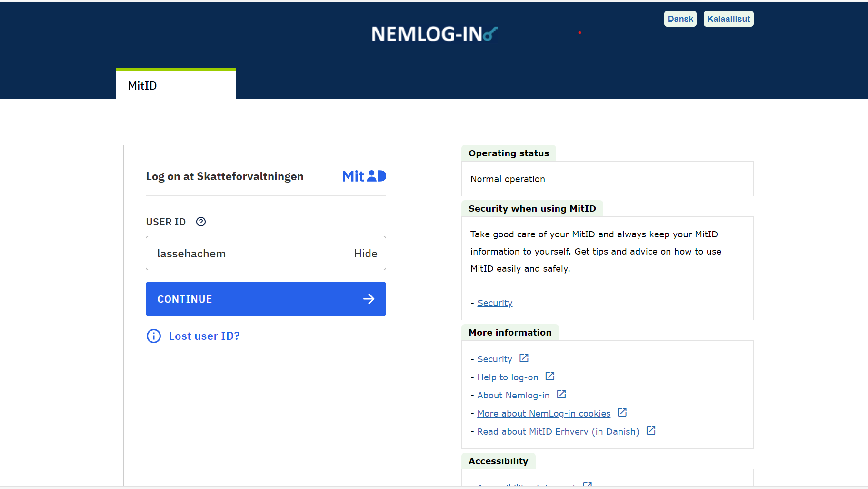Screen dimensions: 868x489
Task: Click the Accessibility heading
Action: coord(498,461)
